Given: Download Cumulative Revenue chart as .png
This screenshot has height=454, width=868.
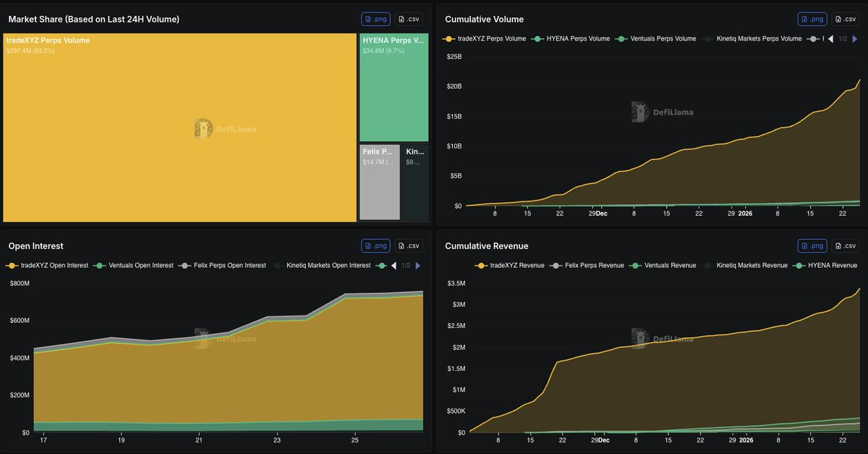Looking at the screenshot, I should 812,246.
